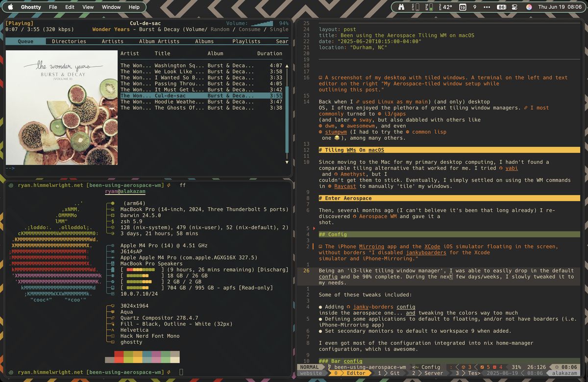The image size is (588, 382).
Task: Switch to the Directories tab
Action: tap(69, 41)
